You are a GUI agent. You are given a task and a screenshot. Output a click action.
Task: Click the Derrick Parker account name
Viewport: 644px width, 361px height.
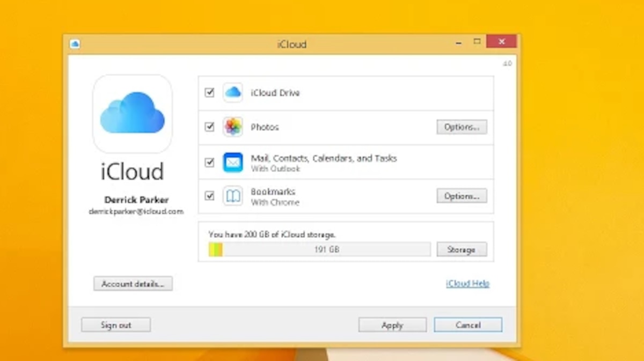tap(136, 200)
